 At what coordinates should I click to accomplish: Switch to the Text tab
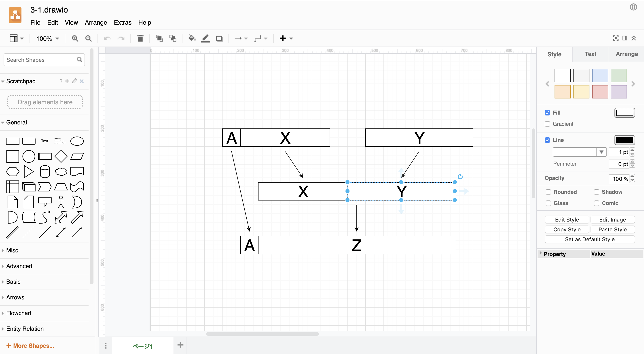click(591, 54)
